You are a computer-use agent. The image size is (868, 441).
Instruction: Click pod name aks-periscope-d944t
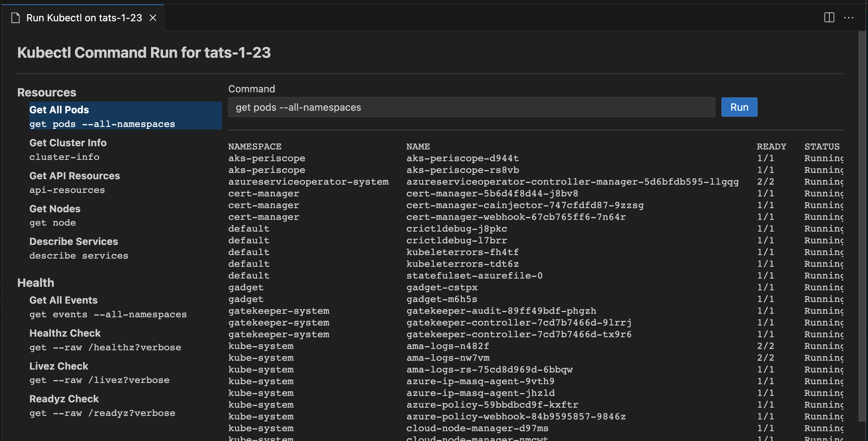(x=463, y=158)
